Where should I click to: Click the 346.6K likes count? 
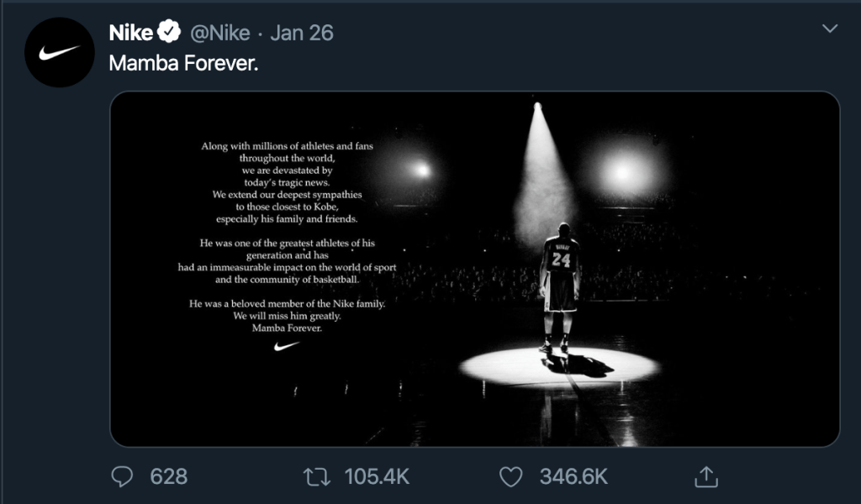pos(573,476)
